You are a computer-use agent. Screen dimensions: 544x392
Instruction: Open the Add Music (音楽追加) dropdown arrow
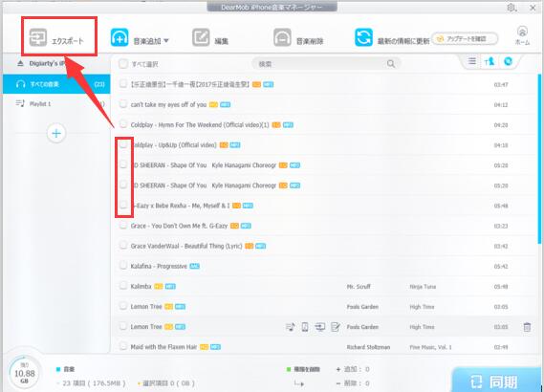click(166, 41)
